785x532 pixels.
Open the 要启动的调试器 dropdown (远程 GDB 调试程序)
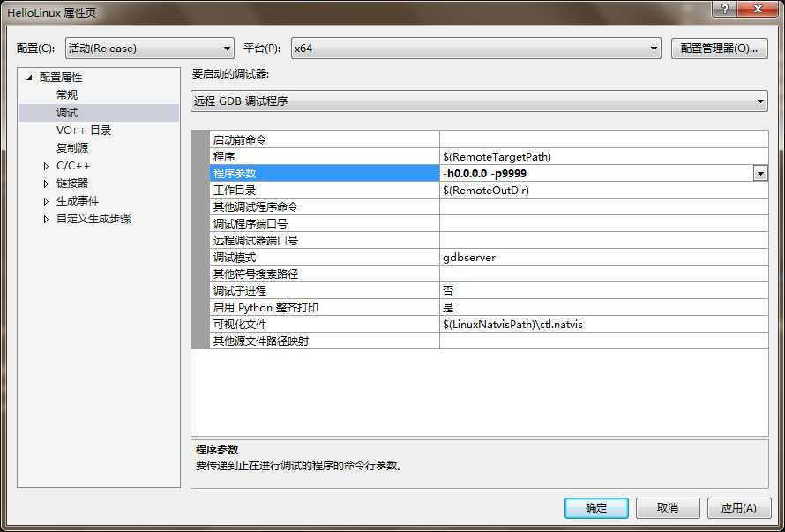tap(479, 101)
